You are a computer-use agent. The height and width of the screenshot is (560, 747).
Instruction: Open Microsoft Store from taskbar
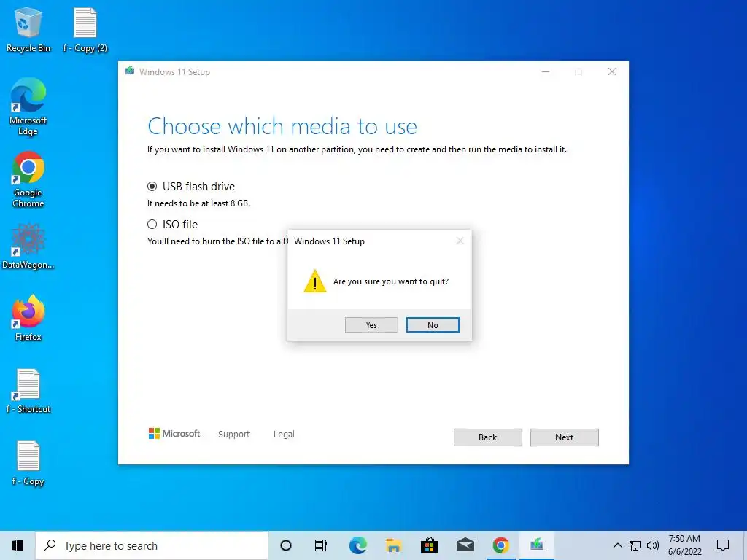point(429,545)
